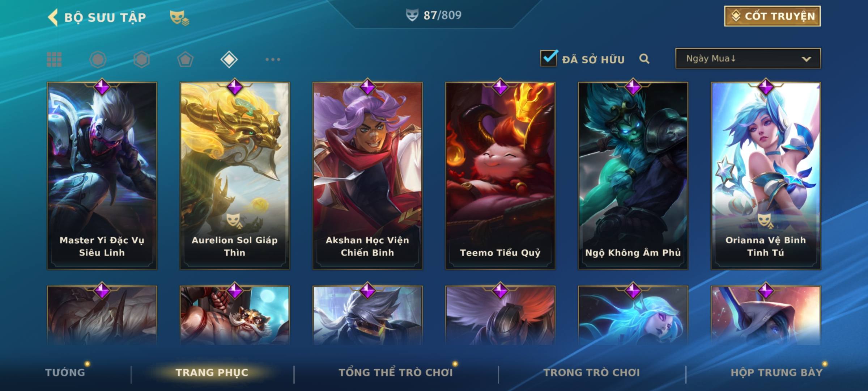
Task: Select Aurelion Sol Giáp Thìn skin
Action: (x=235, y=176)
